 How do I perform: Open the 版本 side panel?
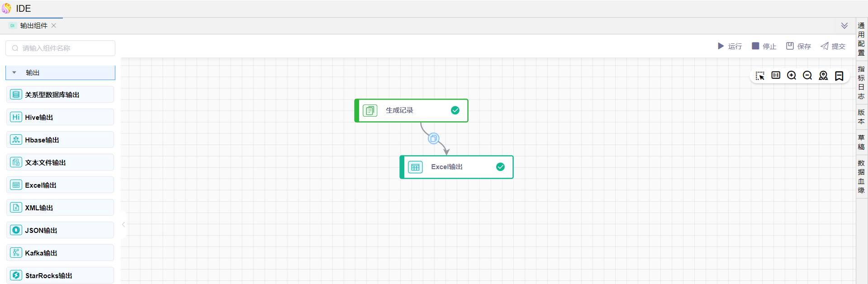click(x=861, y=117)
